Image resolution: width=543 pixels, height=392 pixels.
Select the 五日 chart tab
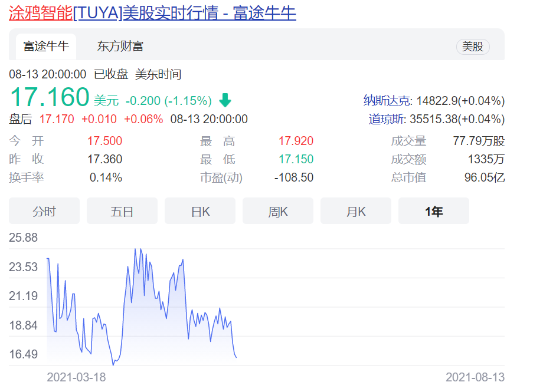click(x=122, y=211)
